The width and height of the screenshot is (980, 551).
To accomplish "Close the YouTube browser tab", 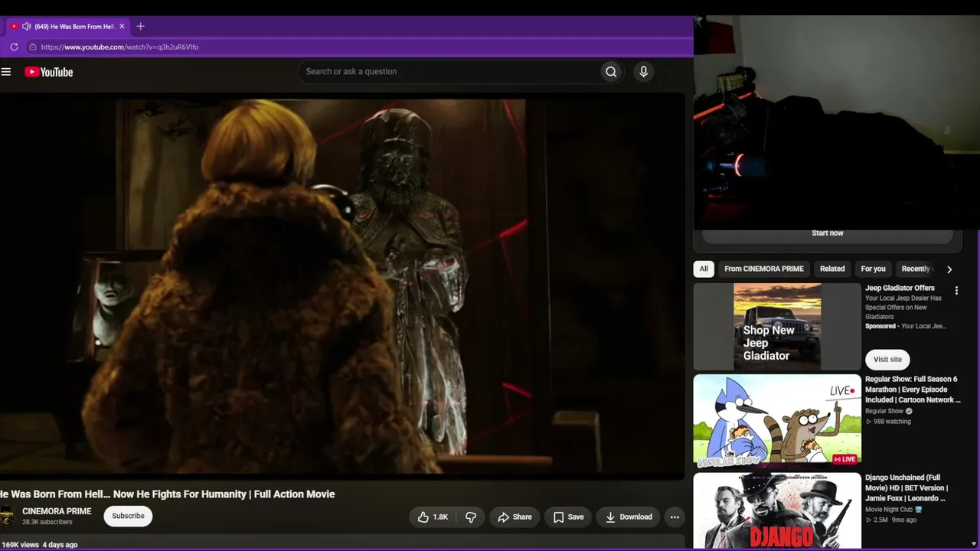I will click(x=121, y=26).
